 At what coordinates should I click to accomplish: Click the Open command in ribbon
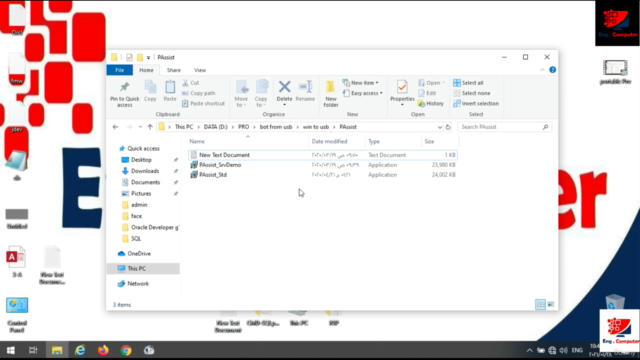click(x=431, y=83)
